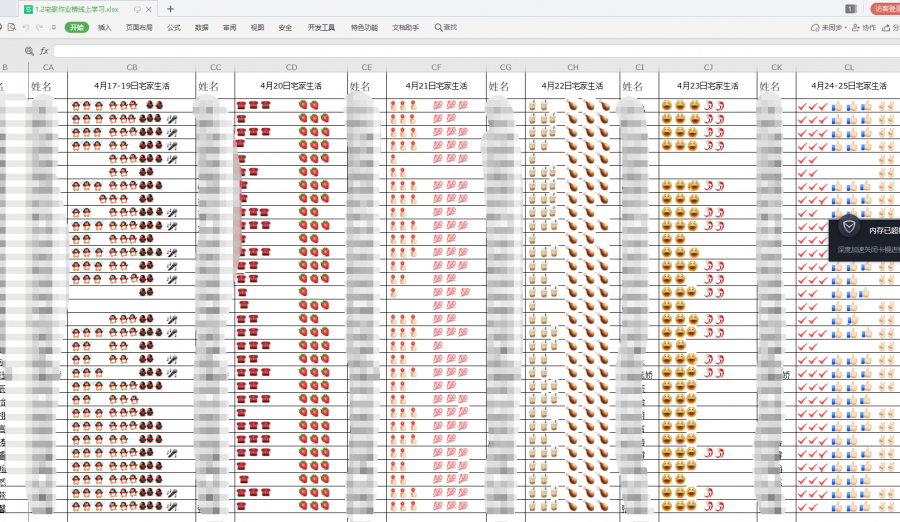Select column CH header
Viewport: 900px width, 522px height.
click(x=573, y=67)
